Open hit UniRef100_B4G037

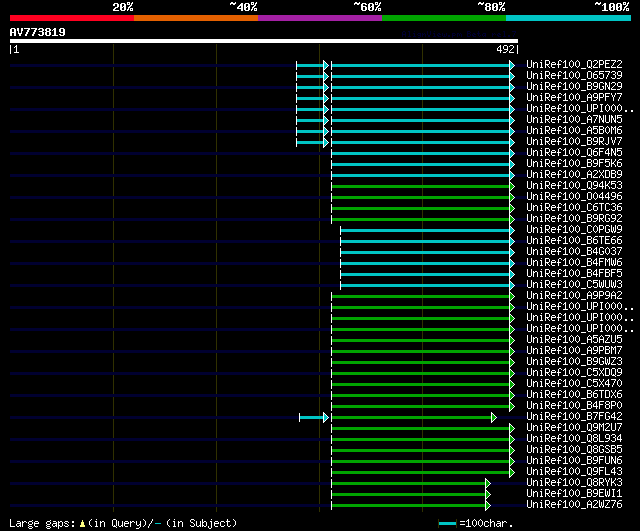(x=574, y=252)
